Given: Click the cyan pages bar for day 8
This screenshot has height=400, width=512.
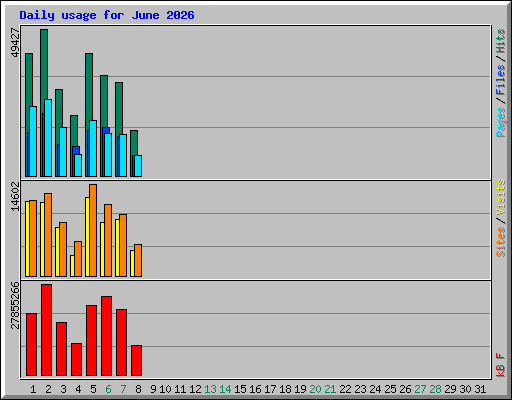Looking at the screenshot, I should [138, 166].
